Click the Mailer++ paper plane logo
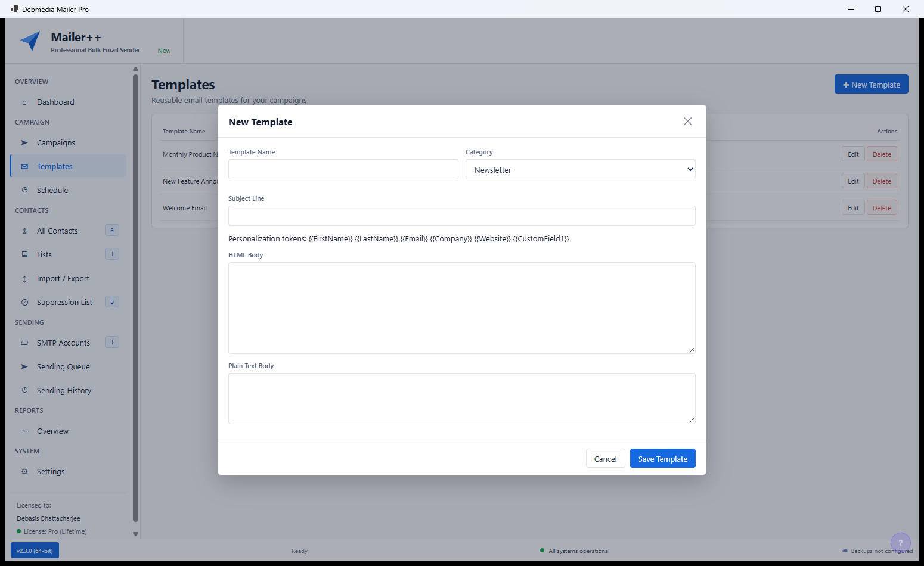The image size is (924, 566). click(30, 41)
